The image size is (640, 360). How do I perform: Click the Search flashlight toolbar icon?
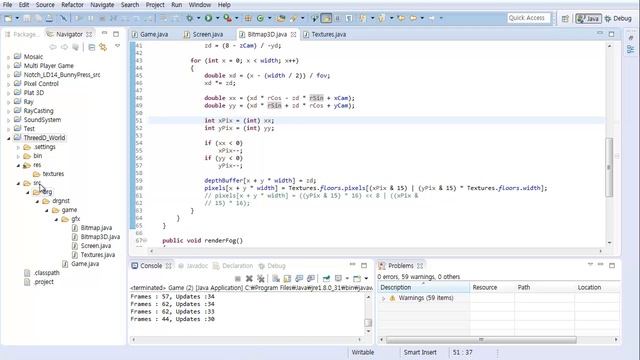pyautogui.click(x=293, y=18)
